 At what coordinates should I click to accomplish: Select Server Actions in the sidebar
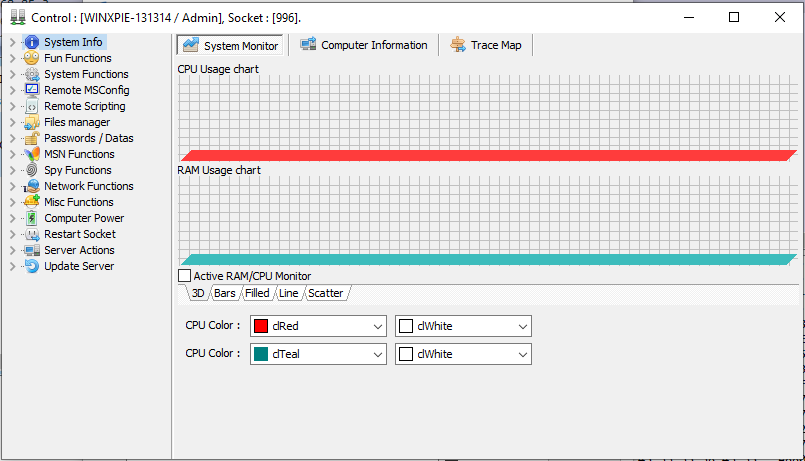coord(79,250)
